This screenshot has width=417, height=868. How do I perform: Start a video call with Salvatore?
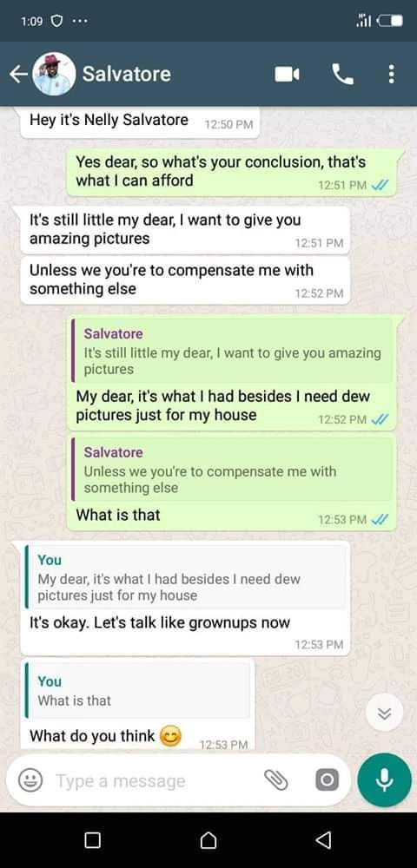tap(287, 74)
